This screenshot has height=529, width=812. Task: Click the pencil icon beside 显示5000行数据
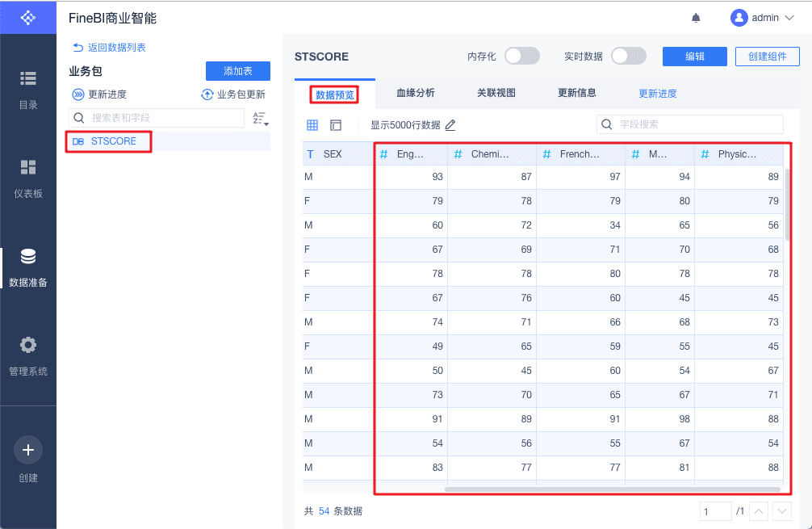(x=450, y=125)
